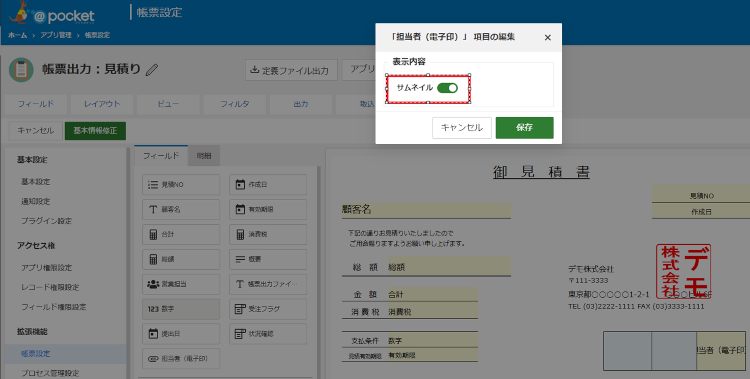This screenshot has width=750, height=379.
Task: Select the 合計 calculator field icon
Action: (x=153, y=234)
